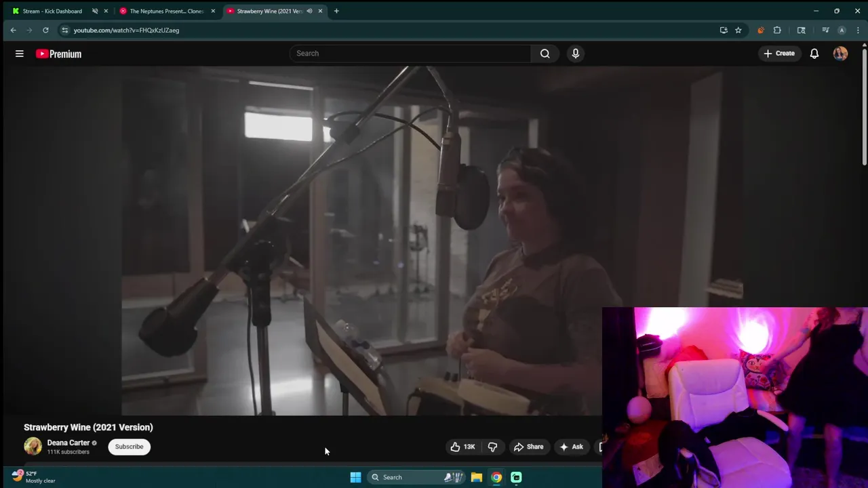Viewport: 868px width, 488px height.
Task: Open the Deana Carter channel name link
Action: tap(68, 443)
